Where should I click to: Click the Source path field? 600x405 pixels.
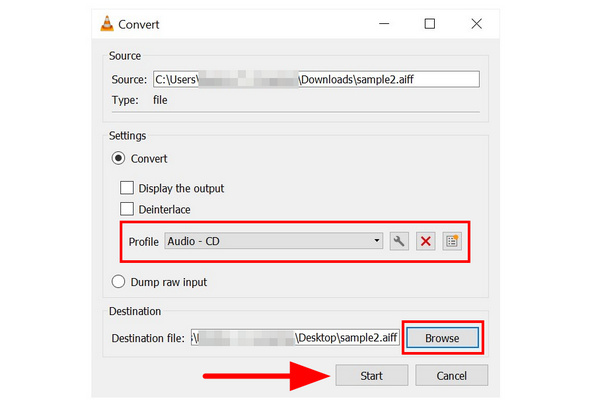[x=316, y=79]
